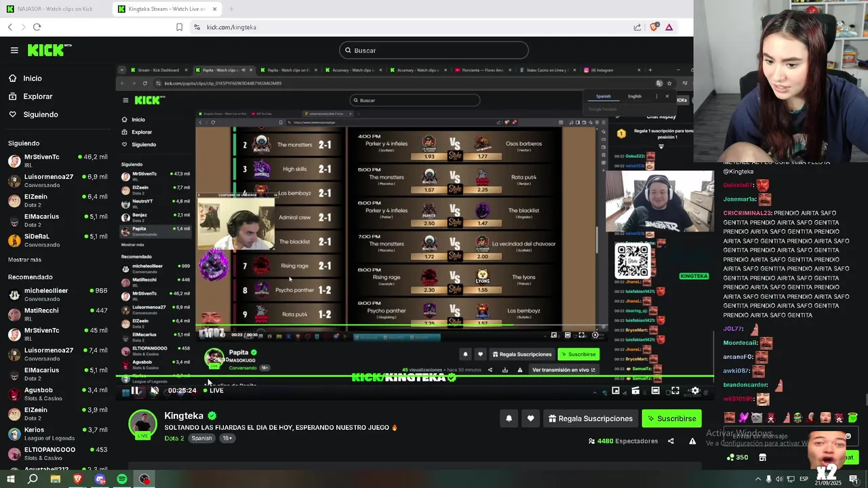868x488 pixels.
Task: Open Brave browser from the taskbar
Action: [77, 479]
